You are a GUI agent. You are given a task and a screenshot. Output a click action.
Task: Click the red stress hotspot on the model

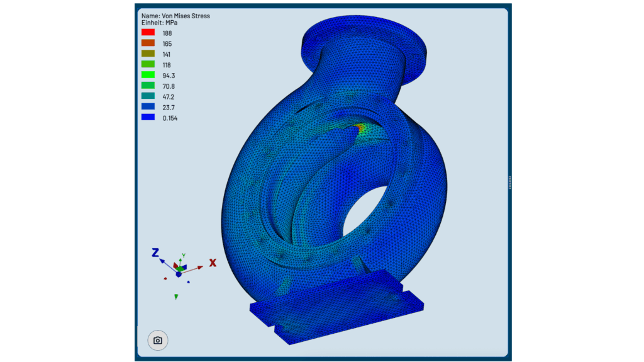pyautogui.click(x=360, y=128)
